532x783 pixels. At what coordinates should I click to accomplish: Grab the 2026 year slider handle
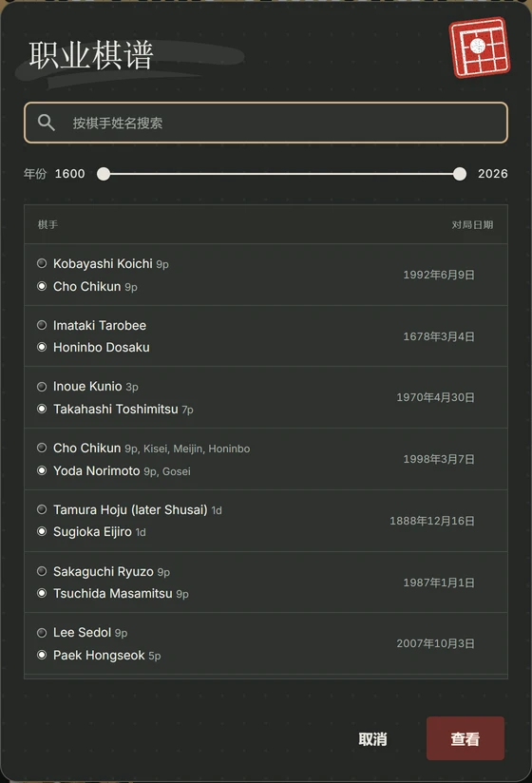[460, 174]
